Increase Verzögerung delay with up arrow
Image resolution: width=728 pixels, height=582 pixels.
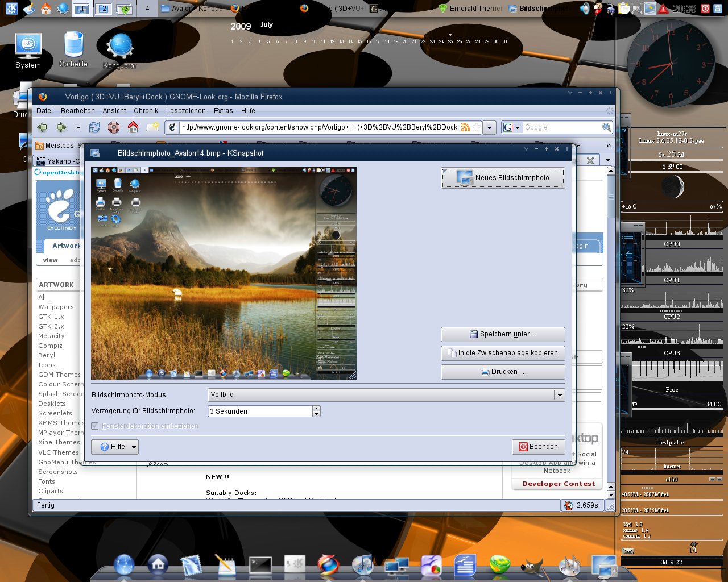(317, 408)
